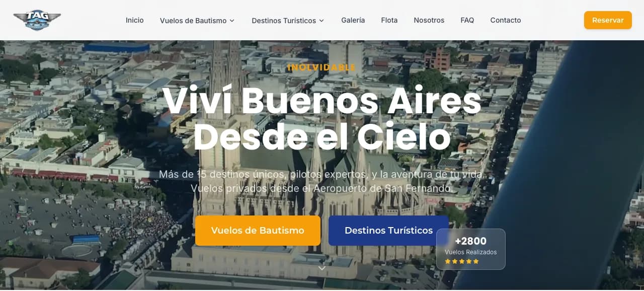Viewport: 644px width, 291px height.
Task: Go to the Inicio page
Action: point(135,20)
